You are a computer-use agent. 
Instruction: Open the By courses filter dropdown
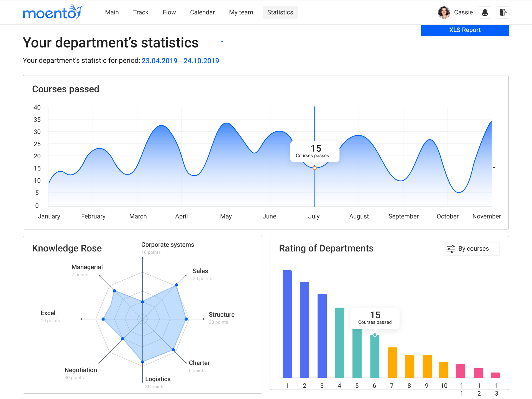472,249
